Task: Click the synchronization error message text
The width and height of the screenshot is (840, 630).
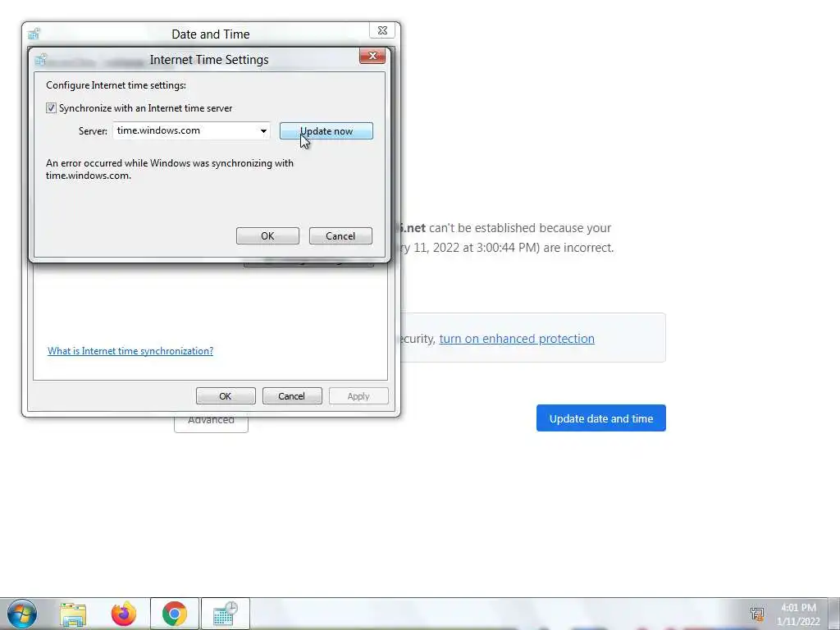Action: [x=170, y=169]
